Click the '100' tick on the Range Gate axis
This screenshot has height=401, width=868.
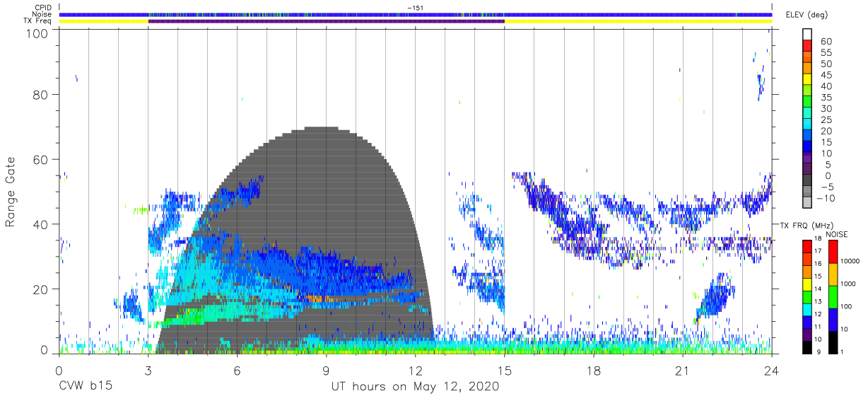(x=38, y=34)
